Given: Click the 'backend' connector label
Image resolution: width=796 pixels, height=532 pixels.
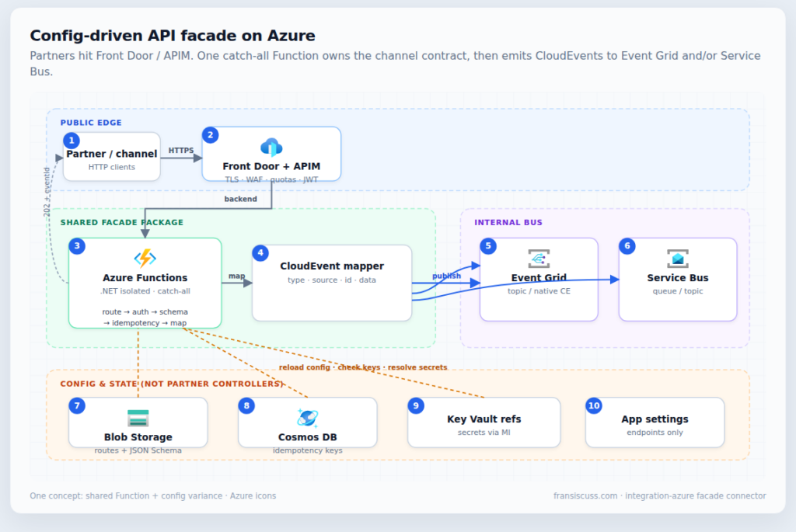Looking at the screenshot, I should [241, 199].
